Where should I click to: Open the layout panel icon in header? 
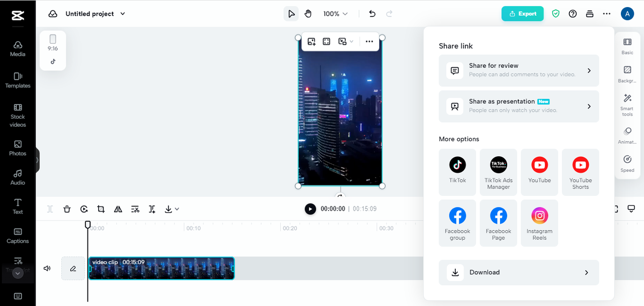coord(590,14)
